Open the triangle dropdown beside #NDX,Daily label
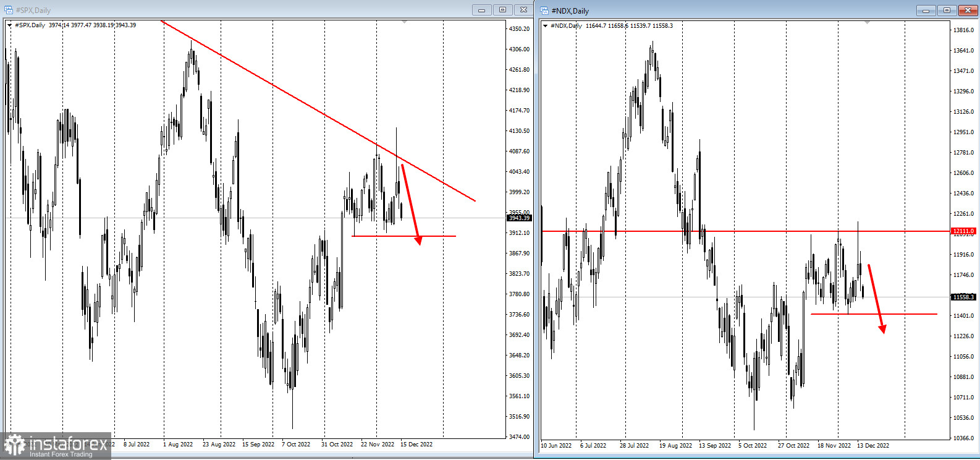 (545, 26)
